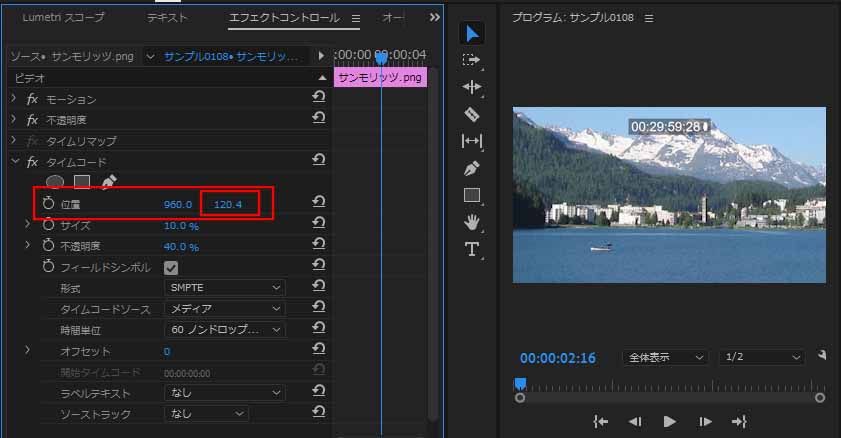
Task: Select the Selection arrow tool
Action: pyautogui.click(x=471, y=33)
